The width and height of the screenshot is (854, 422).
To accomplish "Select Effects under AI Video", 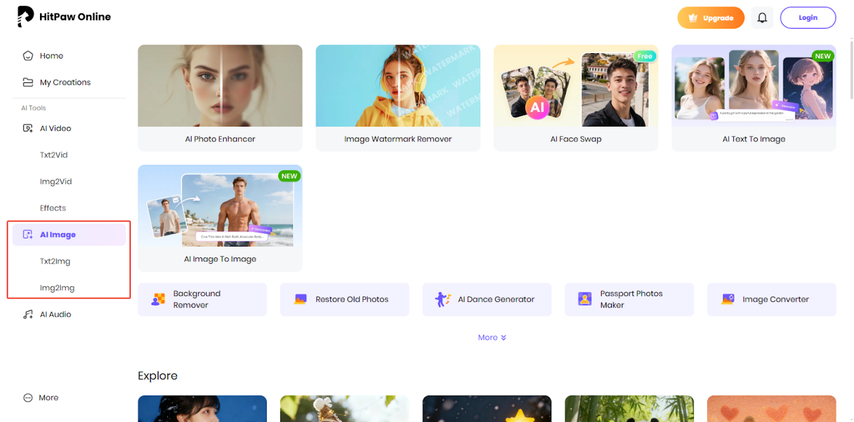I will [x=53, y=208].
